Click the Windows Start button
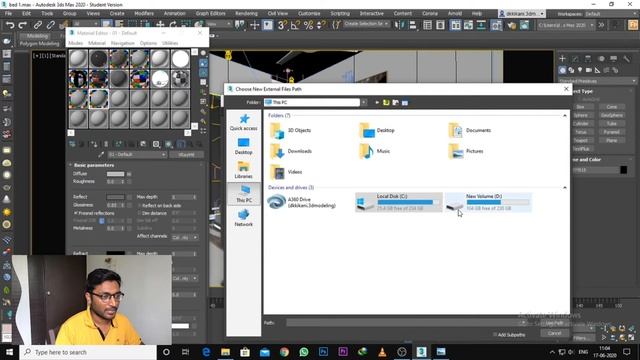The height and width of the screenshot is (360, 640). point(9,352)
